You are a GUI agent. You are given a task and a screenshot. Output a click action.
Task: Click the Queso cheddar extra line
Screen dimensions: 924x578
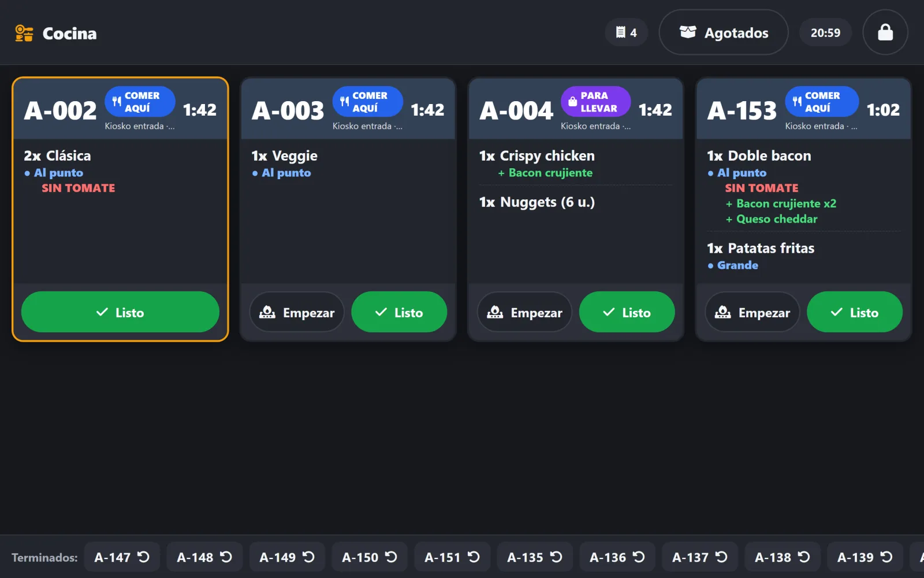tap(772, 219)
